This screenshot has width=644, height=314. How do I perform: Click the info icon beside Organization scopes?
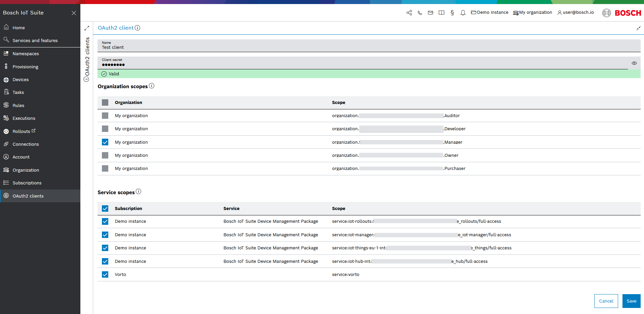click(x=152, y=86)
